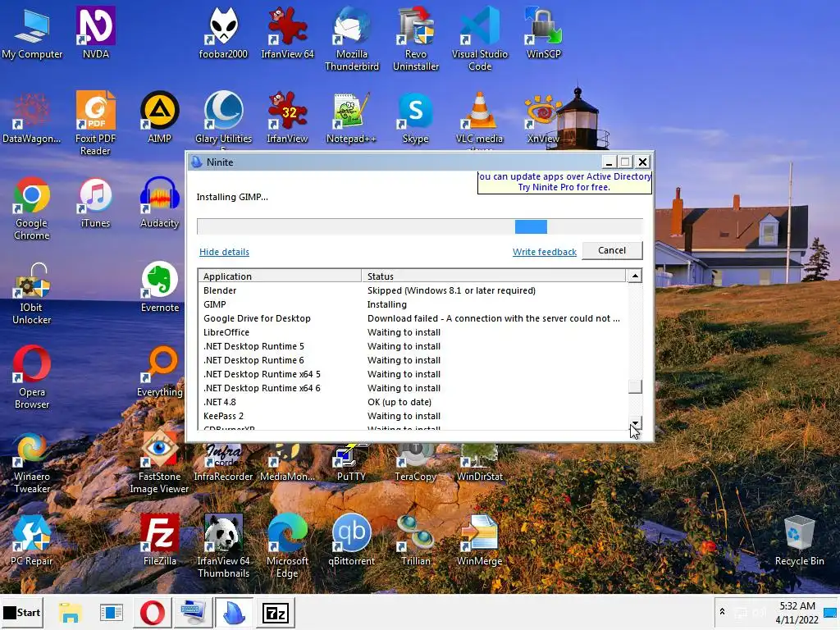
Task: Open the WinSCP desktop shortcut
Action: click(x=544, y=32)
